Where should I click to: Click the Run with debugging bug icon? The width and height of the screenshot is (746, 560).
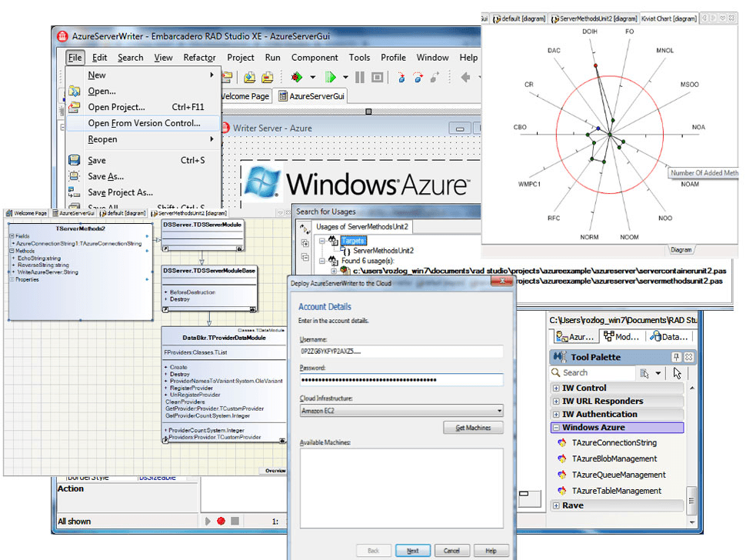pyautogui.click(x=297, y=77)
